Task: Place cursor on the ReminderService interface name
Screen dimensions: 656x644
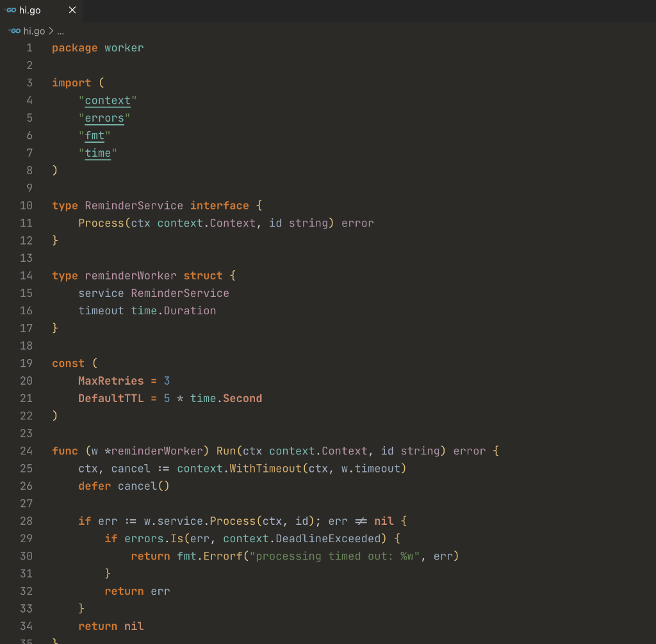Action: click(133, 205)
